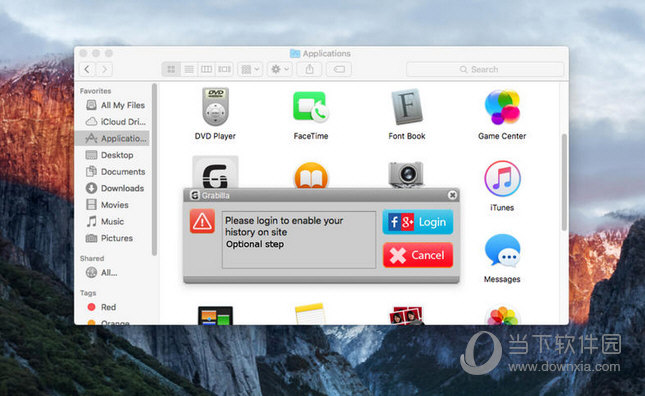Select the Image Capture camera icon
645x396 pixels.
point(406,175)
